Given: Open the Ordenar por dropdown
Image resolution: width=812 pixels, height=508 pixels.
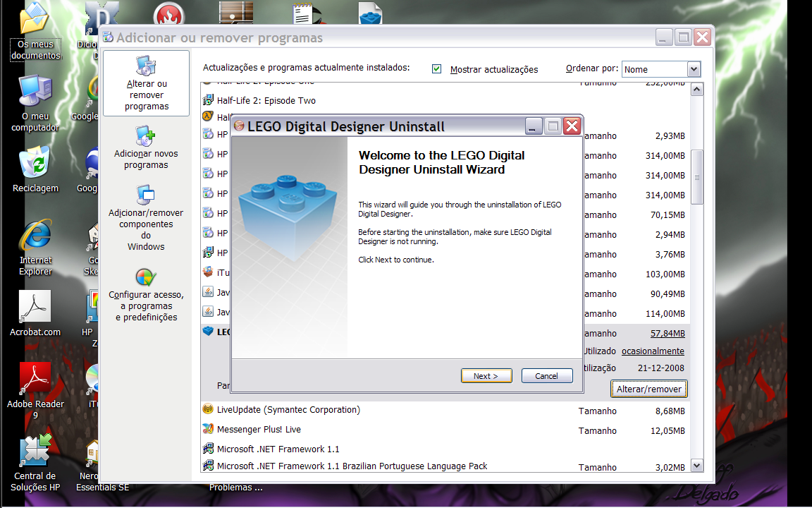Looking at the screenshot, I should tap(694, 69).
